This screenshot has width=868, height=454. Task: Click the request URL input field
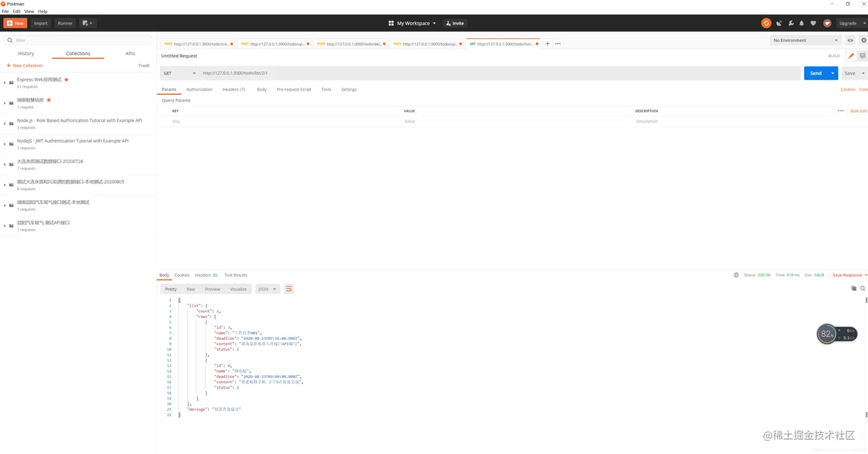tap(499, 73)
